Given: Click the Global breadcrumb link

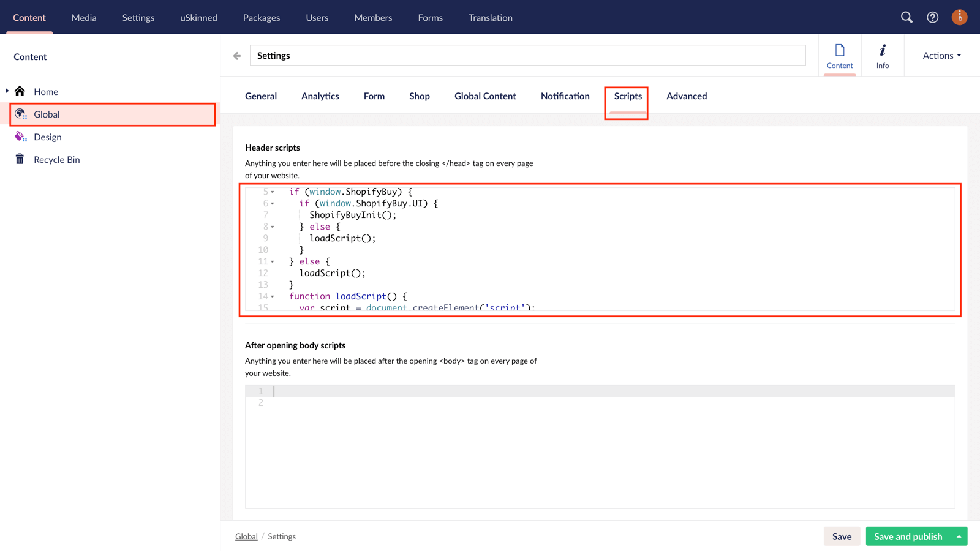Looking at the screenshot, I should click(x=246, y=536).
